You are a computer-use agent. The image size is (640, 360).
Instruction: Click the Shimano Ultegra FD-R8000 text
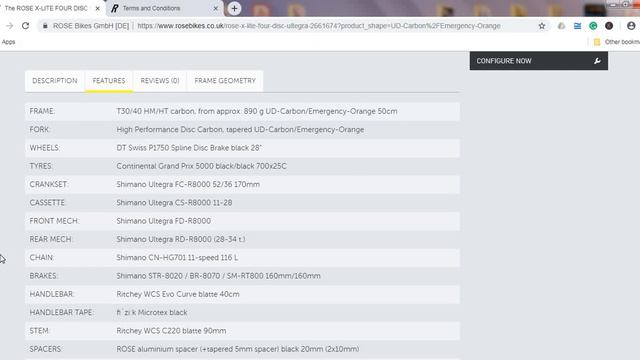(163, 221)
